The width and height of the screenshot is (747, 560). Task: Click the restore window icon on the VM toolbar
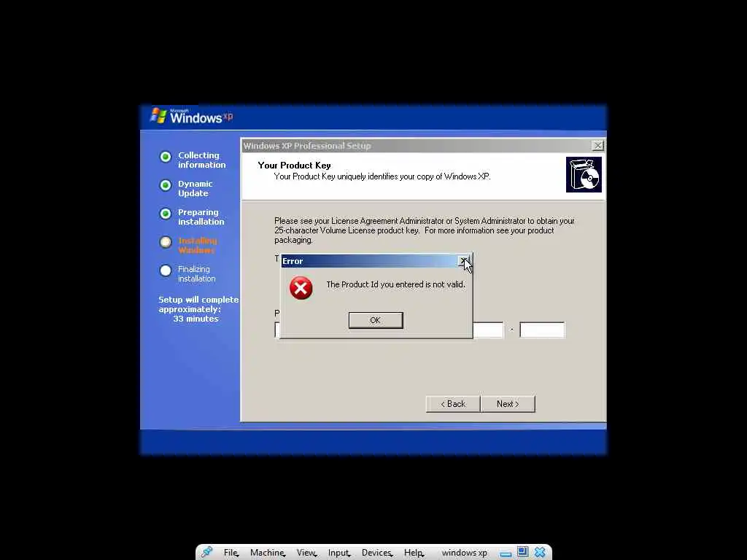522,551
